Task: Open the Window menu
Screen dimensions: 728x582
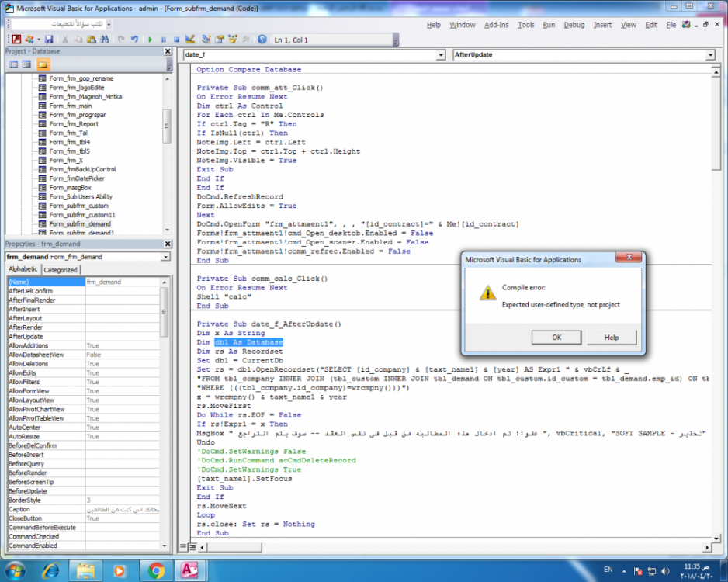Action: click(462, 25)
